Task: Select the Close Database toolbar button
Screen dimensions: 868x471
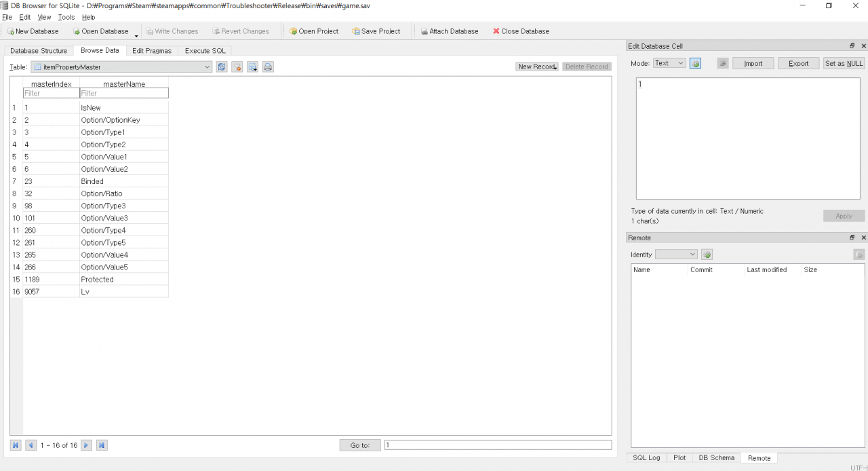Action: (521, 31)
